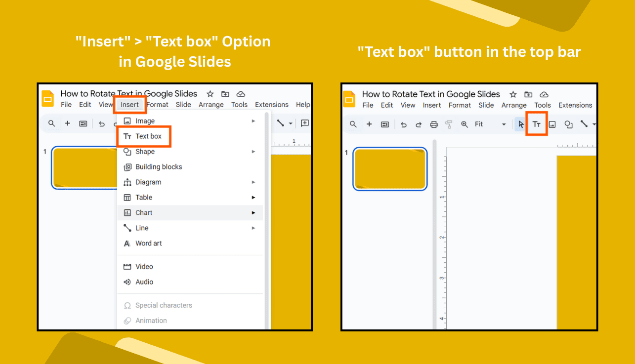Image resolution: width=635 pixels, height=364 pixels.
Task: Click the Zoom magnifier icon
Action: tap(464, 124)
